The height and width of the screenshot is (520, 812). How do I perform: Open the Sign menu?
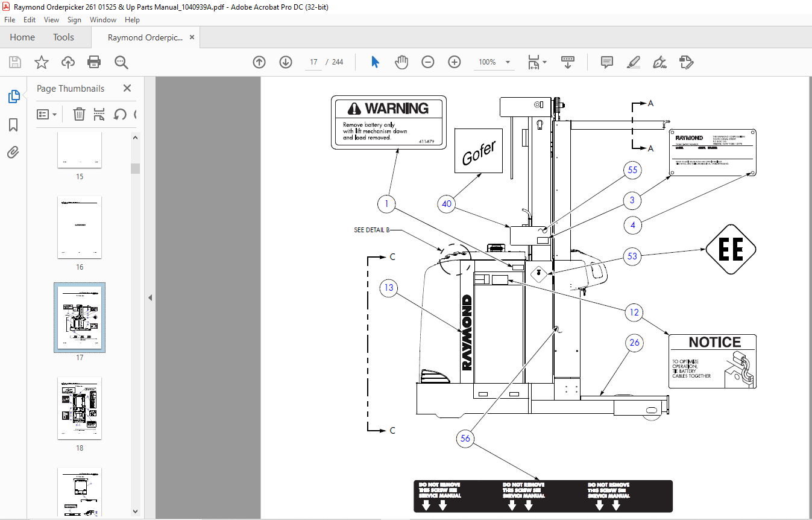pyautogui.click(x=74, y=20)
